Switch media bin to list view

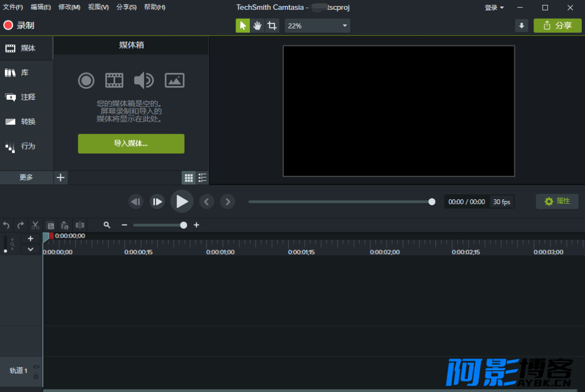point(203,177)
